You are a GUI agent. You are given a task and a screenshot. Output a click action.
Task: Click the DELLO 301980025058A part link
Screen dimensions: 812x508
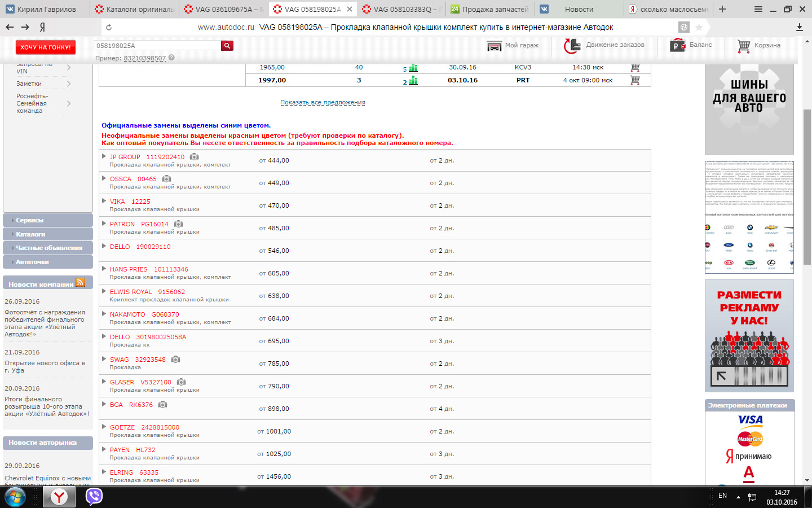148,337
